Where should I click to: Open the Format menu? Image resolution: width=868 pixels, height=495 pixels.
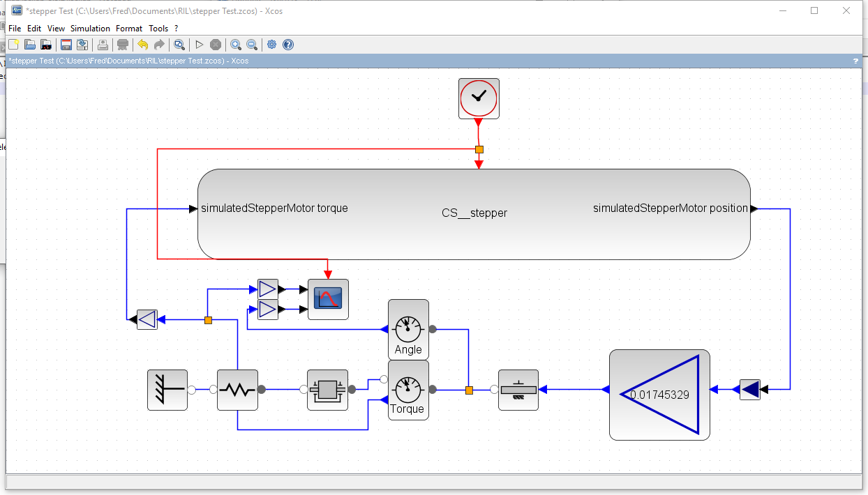129,29
